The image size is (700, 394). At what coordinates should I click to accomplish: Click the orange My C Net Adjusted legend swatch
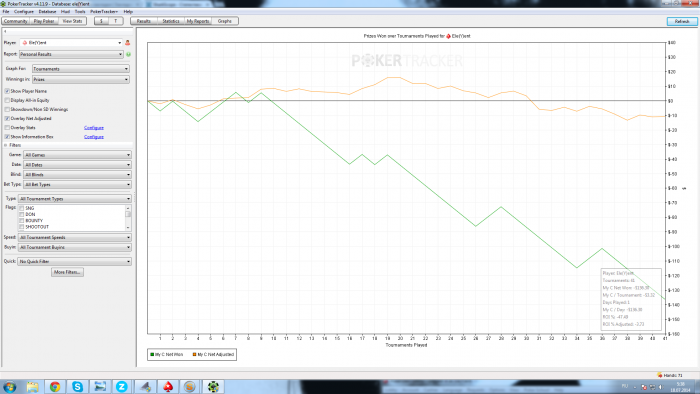(194, 354)
